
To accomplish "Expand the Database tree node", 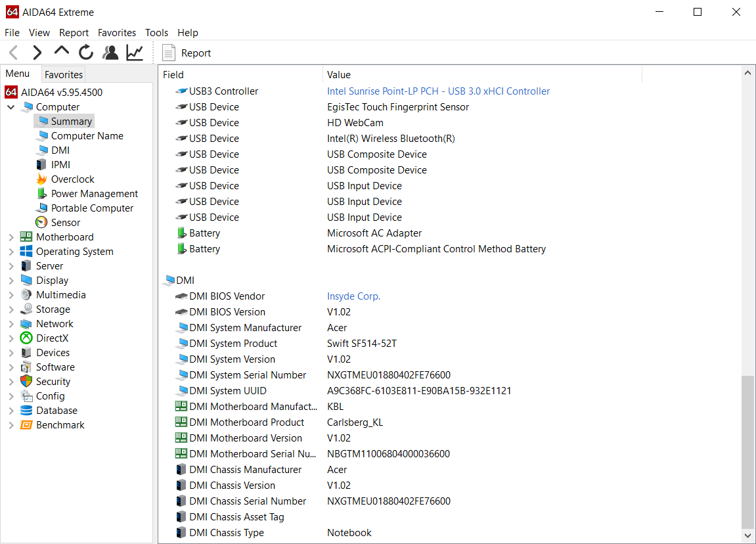I will (11, 411).
